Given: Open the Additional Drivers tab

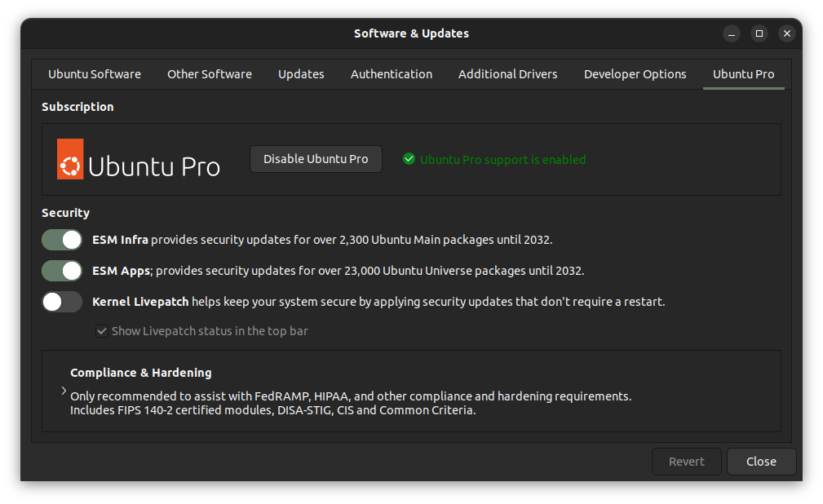Looking at the screenshot, I should click(507, 74).
